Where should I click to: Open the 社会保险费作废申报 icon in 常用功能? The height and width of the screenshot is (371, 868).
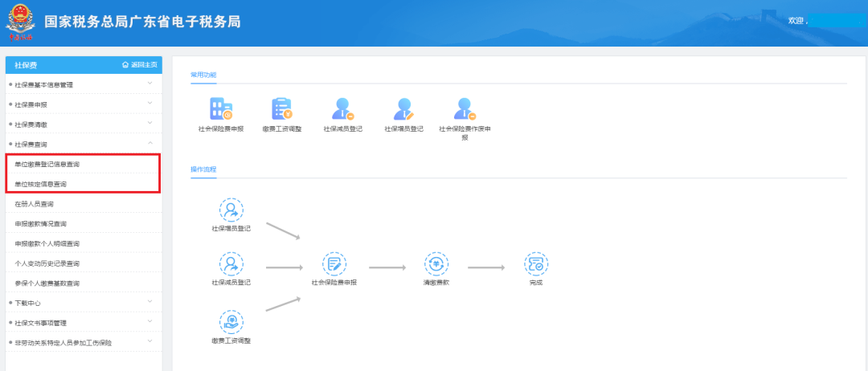pos(465,109)
